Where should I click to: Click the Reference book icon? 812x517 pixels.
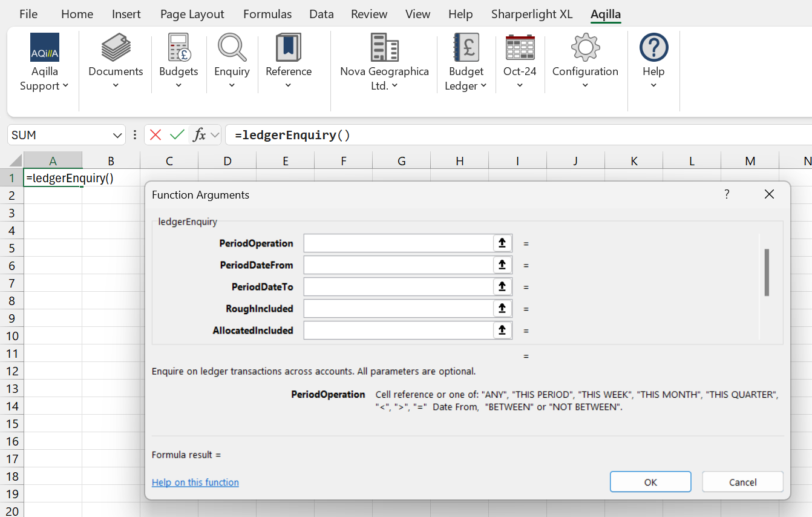click(x=288, y=48)
